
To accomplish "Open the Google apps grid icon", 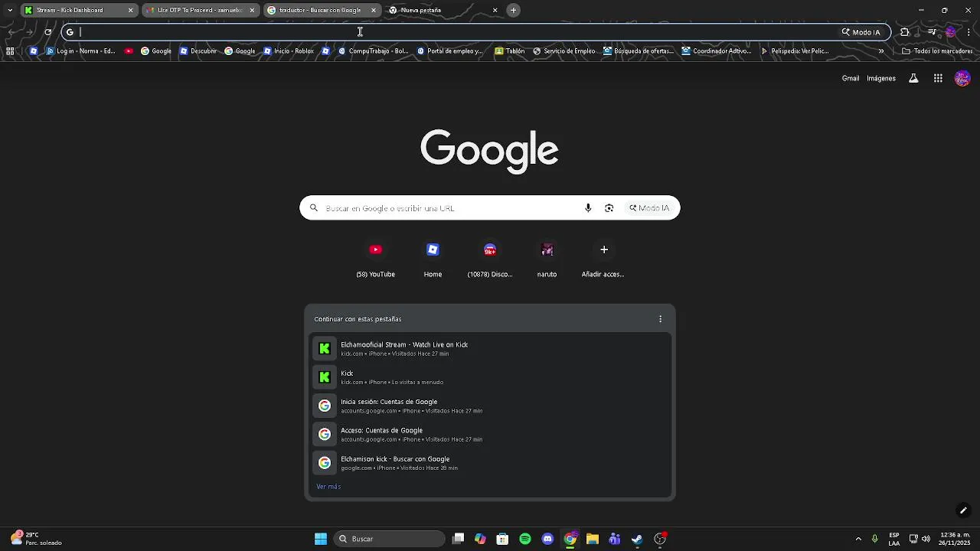I will click(938, 78).
